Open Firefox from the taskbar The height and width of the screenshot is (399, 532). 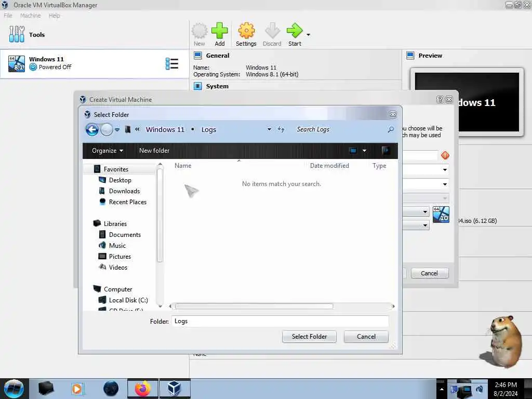[143, 389]
